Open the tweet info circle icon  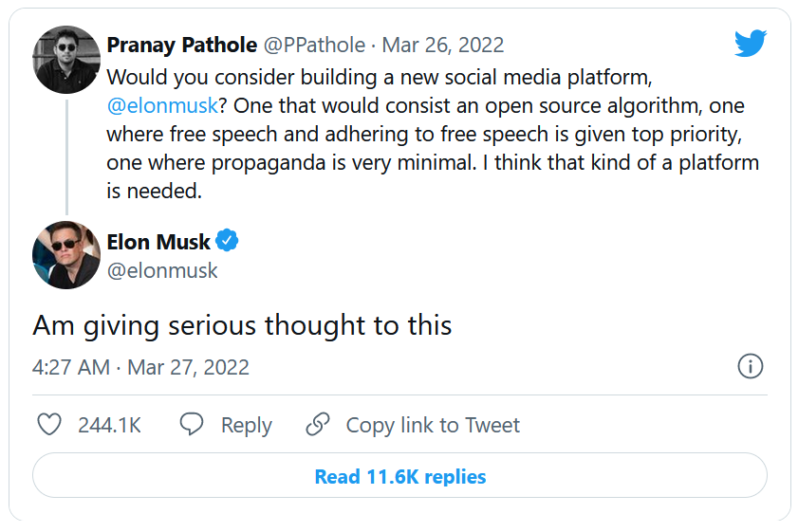(750, 367)
